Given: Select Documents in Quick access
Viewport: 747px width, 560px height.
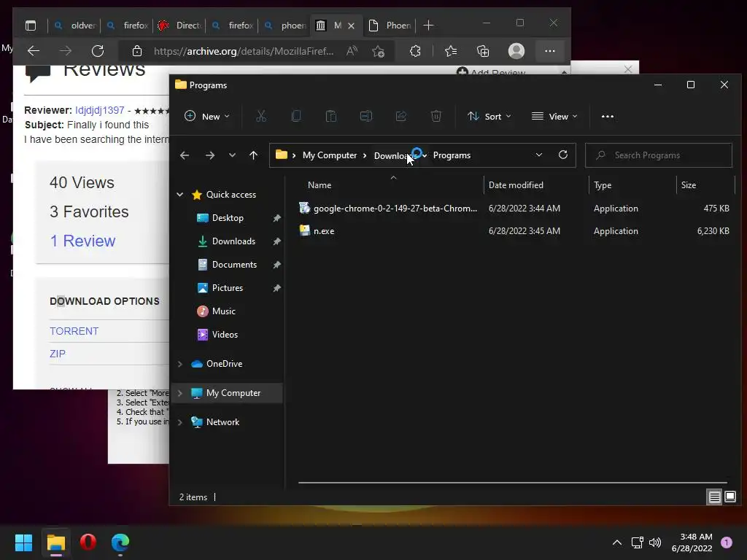Looking at the screenshot, I should coord(234,264).
